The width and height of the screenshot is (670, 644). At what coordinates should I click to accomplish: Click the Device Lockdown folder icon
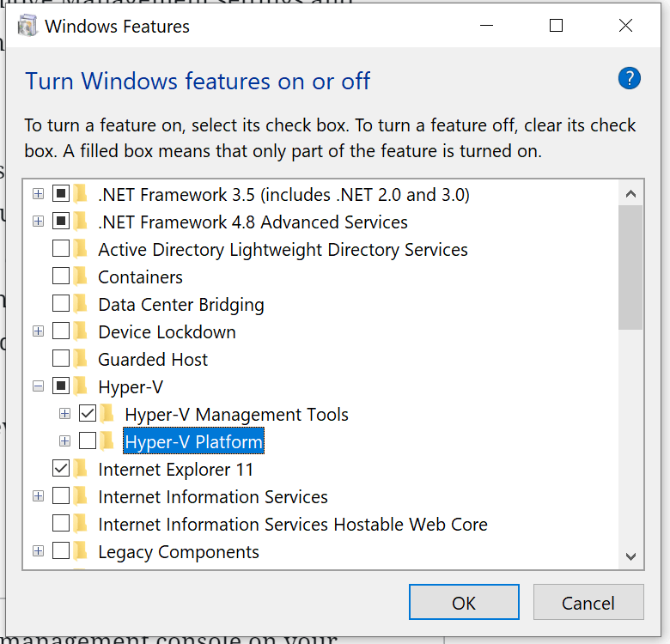[x=80, y=331]
